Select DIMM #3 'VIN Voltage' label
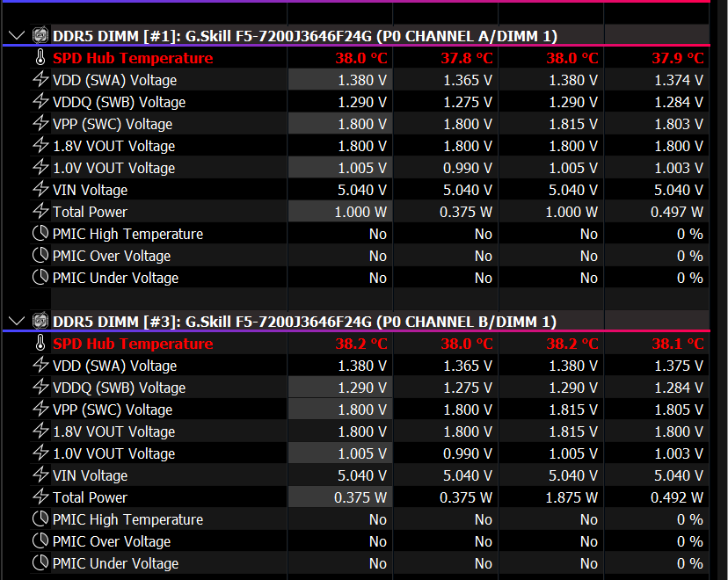Image resolution: width=728 pixels, height=580 pixels. click(x=90, y=475)
